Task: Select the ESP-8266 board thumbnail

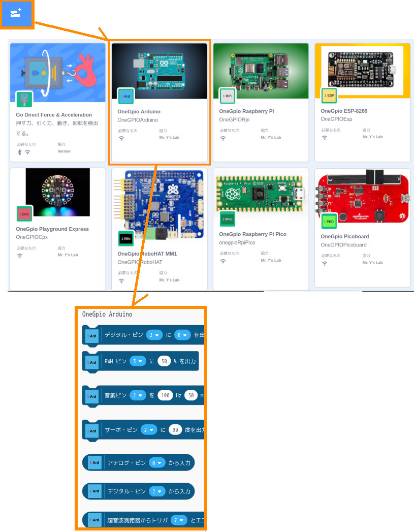Action: pyautogui.click(x=363, y=70)
